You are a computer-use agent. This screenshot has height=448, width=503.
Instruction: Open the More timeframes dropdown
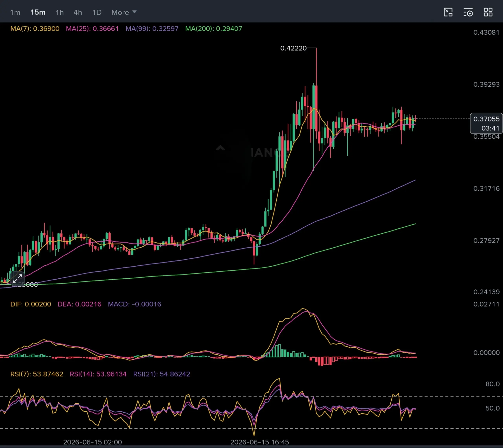[x=124, y=12]
